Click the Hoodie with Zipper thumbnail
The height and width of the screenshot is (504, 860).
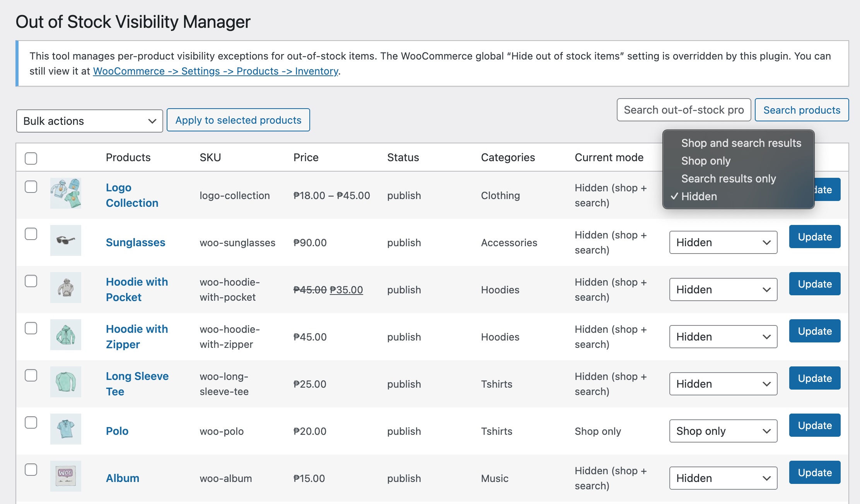point(65,335)
